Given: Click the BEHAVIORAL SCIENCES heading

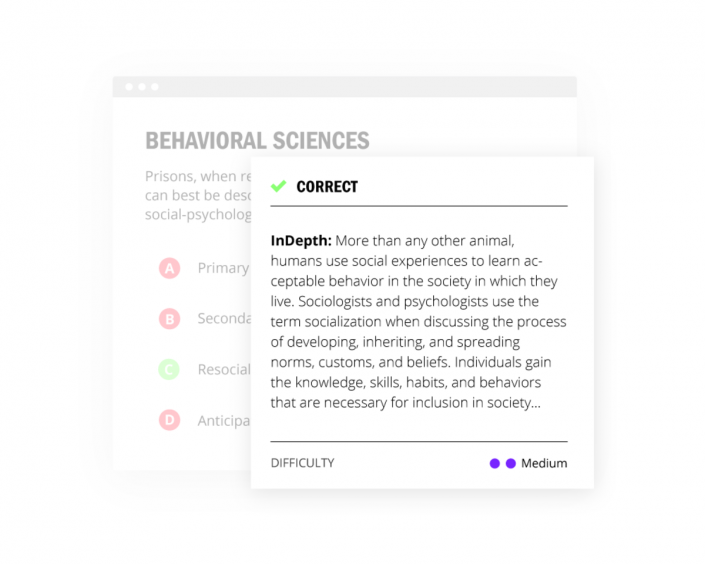Looking at the screenshot, I should 257,141.
